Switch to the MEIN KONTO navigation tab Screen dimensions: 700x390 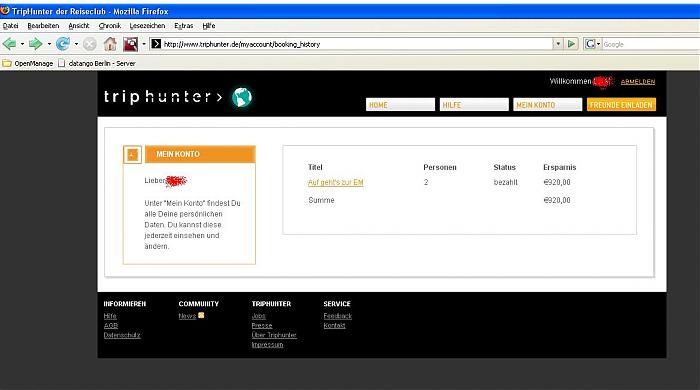click(x=547, y=105)
